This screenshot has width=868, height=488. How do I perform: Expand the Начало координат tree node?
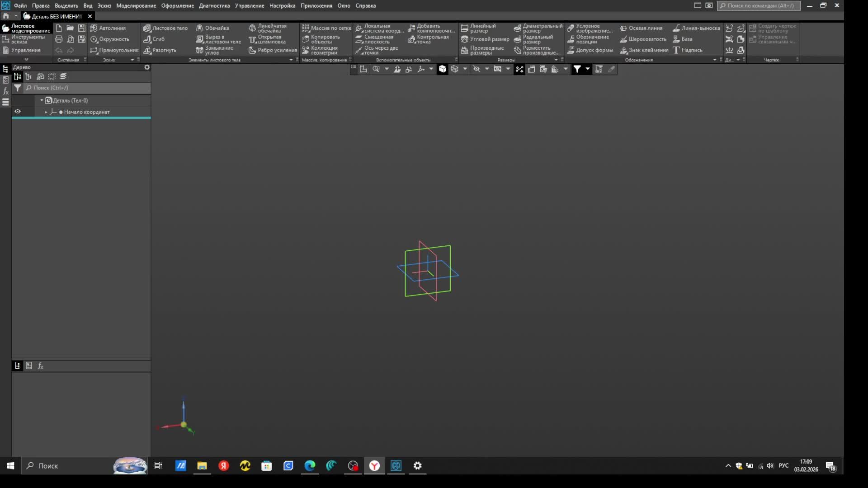(46, 112)
